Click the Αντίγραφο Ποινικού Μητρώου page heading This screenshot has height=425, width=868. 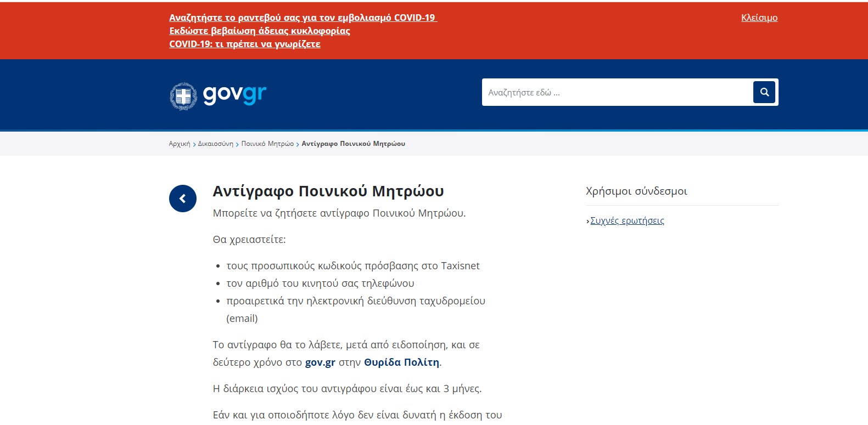pos(328,191)
